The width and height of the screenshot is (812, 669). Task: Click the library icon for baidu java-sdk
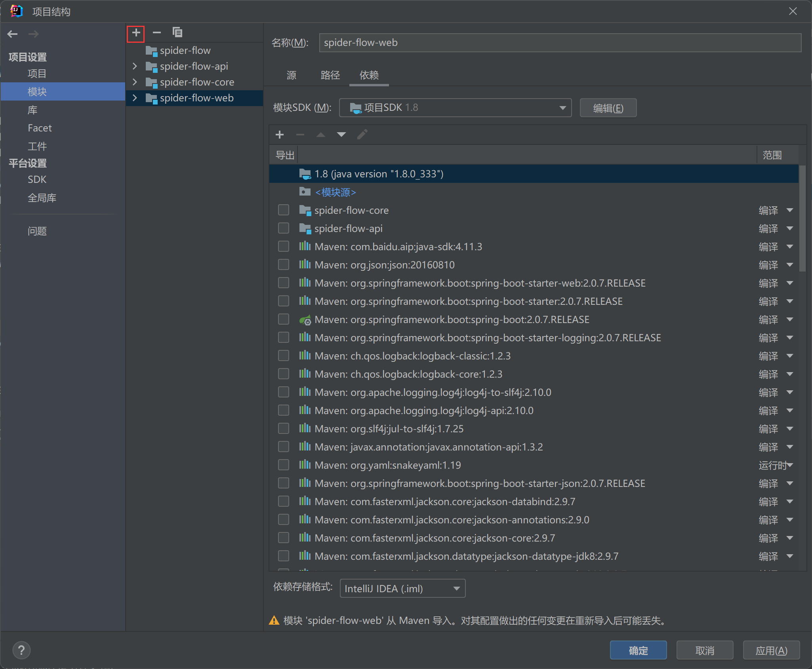305,246
